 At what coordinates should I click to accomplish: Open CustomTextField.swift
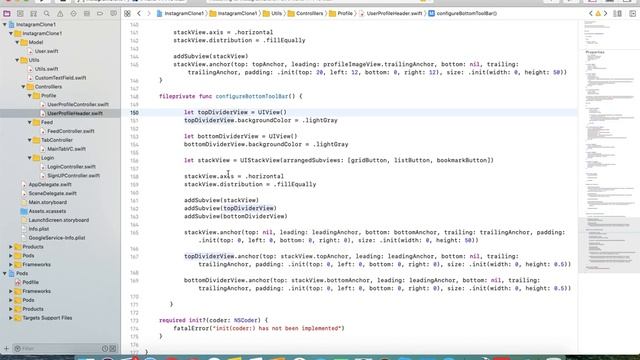[57, 78]
